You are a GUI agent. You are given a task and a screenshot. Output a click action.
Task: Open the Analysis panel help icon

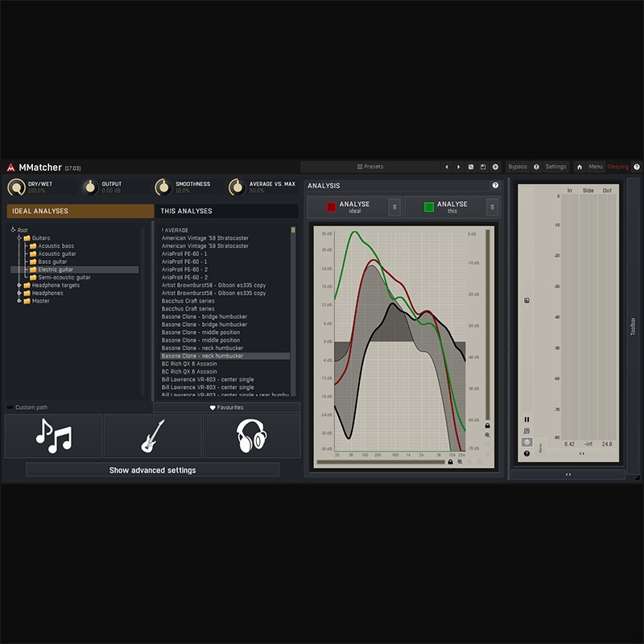[495, 185]
